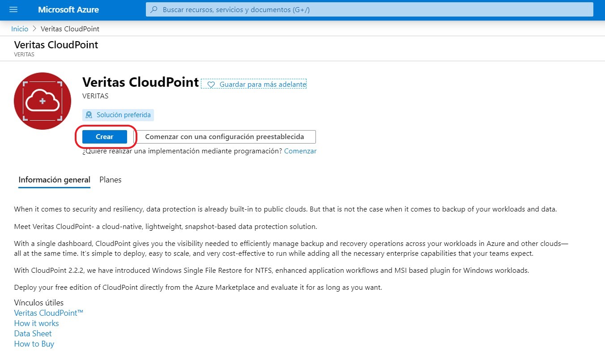Click the Veritas CloudPoint cloud logo
The height and width of the screenshot is (364, 605).
click(x=43, y=101)
